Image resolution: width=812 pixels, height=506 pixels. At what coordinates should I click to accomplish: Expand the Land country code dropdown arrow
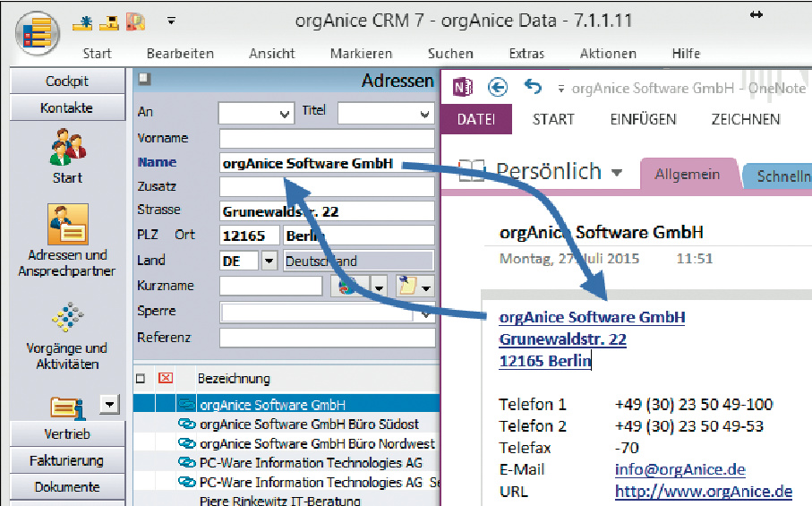tap(269, 261)
